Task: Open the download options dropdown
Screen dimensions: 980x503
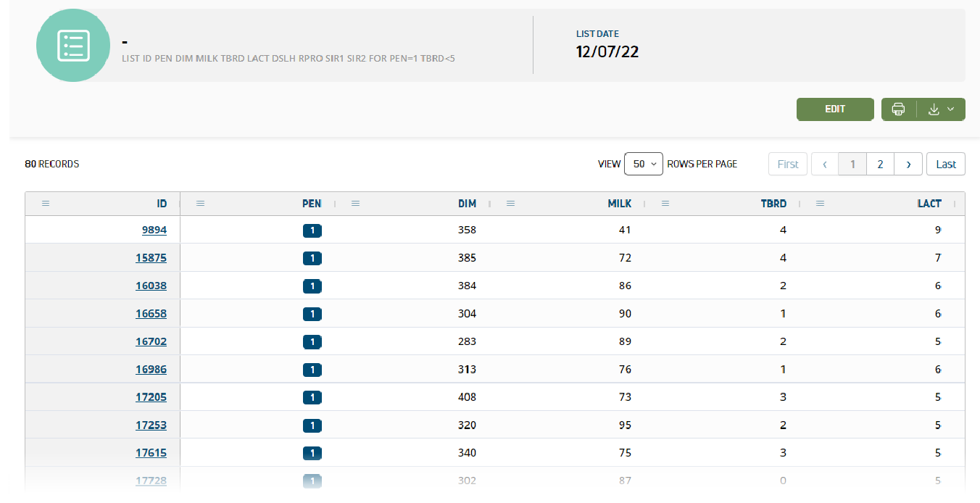Action: 941,109
